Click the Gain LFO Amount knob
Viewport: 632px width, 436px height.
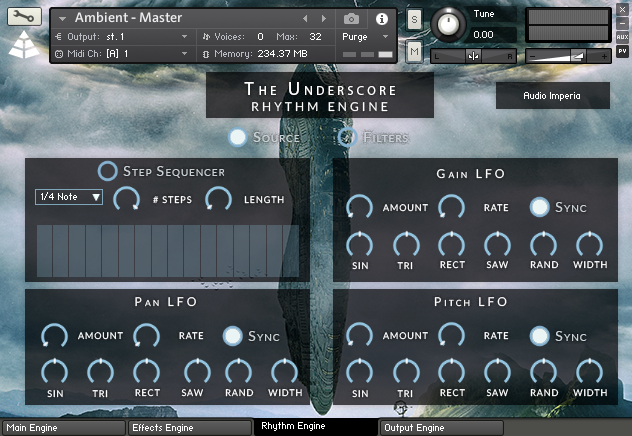coord(360,207)
